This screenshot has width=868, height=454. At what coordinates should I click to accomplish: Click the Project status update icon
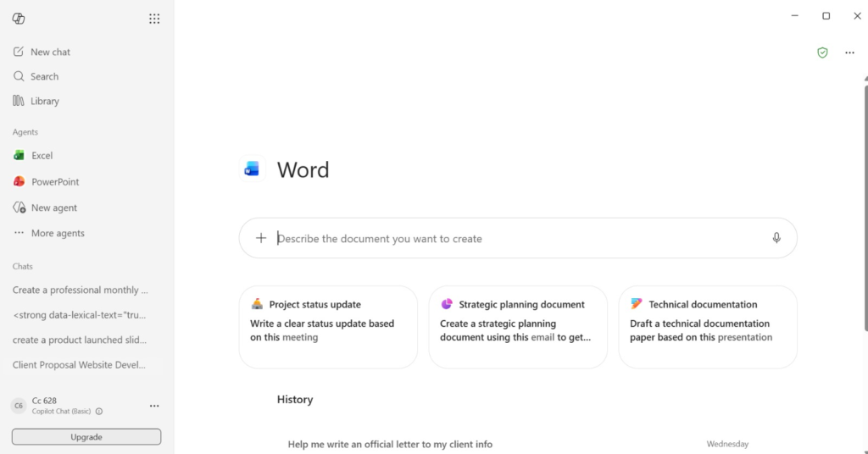point(257,303)
